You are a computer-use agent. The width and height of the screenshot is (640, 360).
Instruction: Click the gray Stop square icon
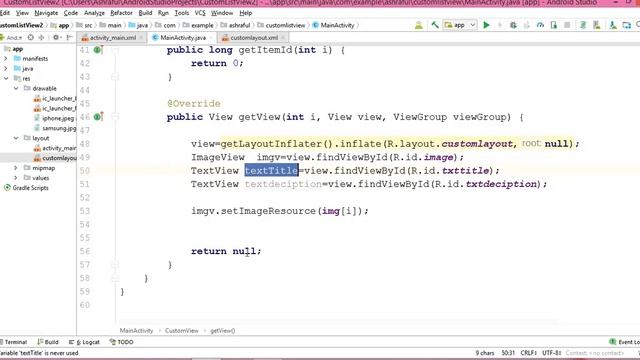click(x=567, y=25)
